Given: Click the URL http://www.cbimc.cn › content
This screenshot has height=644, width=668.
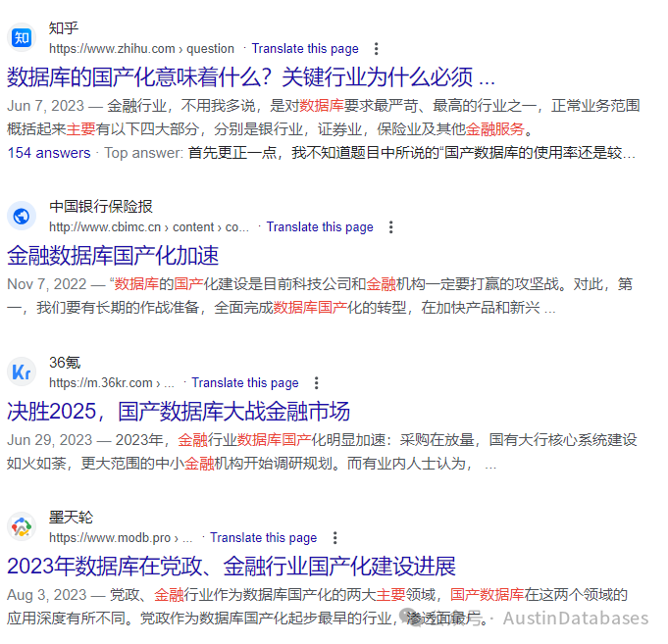Looking at the screenshot, I should click(x=149, y=227).
